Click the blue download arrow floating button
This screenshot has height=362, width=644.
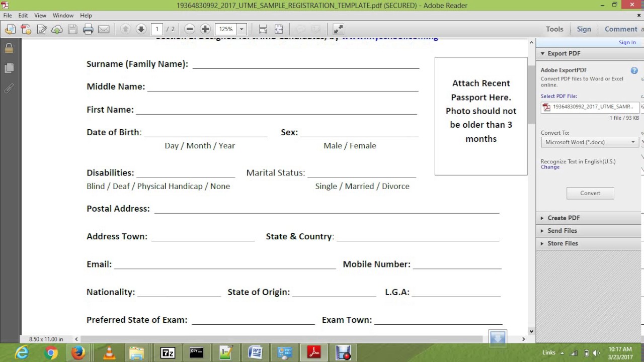tap(498, 338)
